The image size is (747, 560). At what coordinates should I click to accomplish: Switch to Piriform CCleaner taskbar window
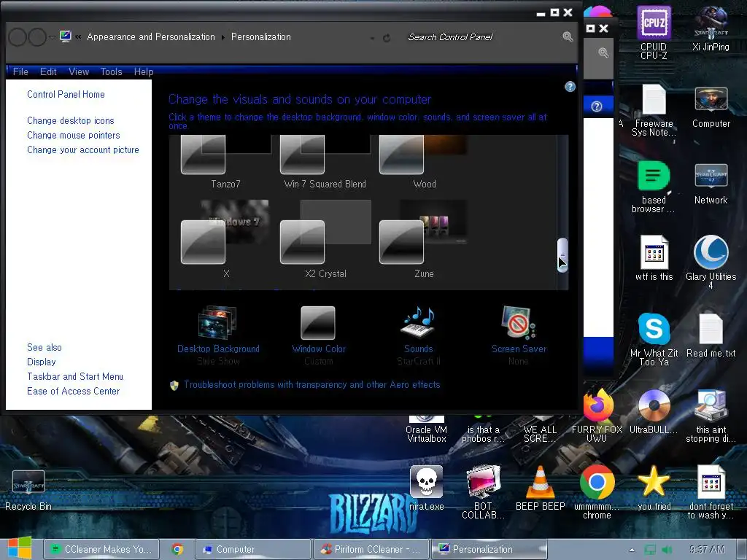pos(371,549)
